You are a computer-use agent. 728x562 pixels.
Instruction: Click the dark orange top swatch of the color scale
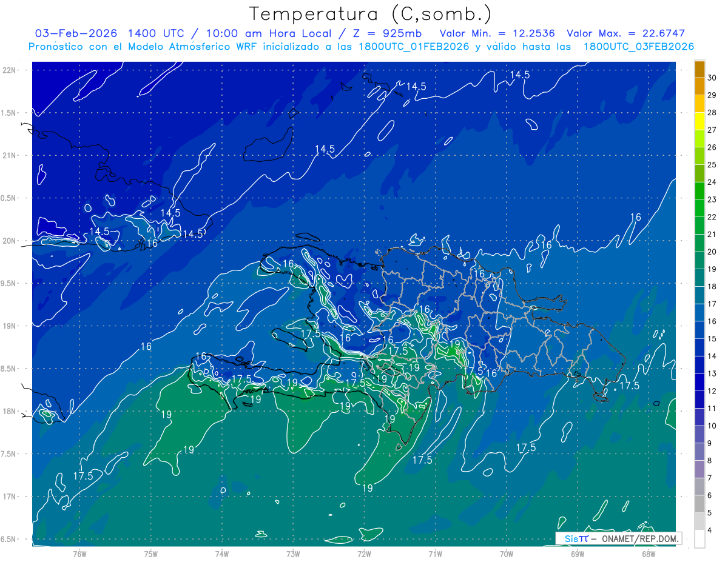click(x=699, y=70)
